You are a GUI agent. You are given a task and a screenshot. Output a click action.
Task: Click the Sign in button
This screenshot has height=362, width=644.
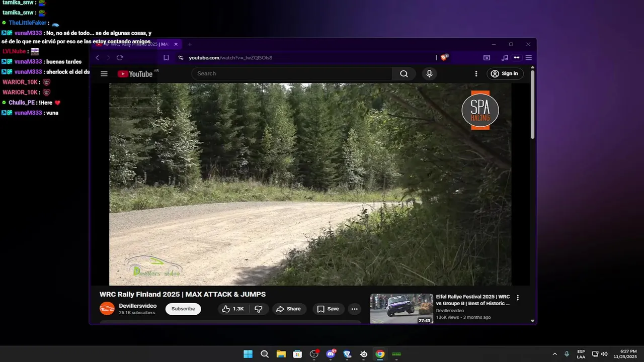(x=505, y=73)
